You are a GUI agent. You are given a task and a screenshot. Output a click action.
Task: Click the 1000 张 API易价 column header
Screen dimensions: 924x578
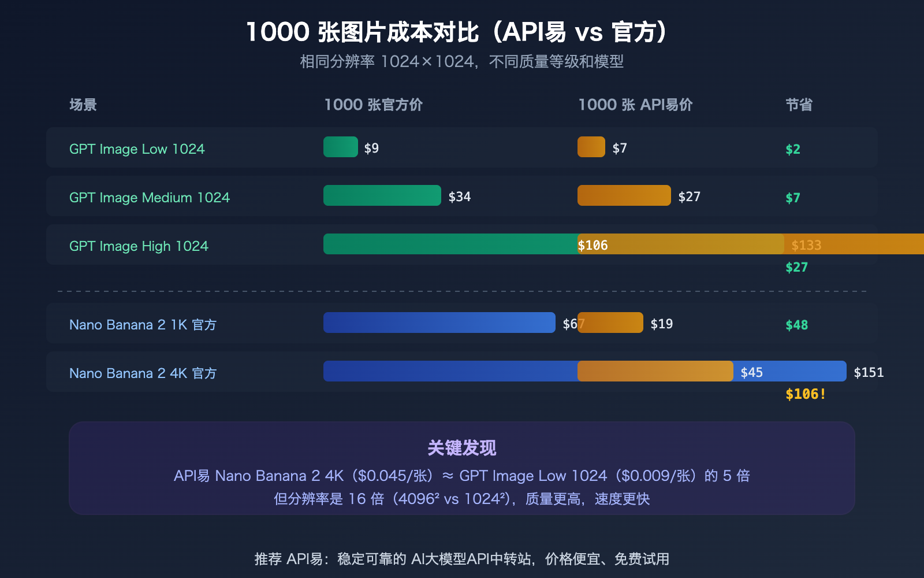635,105
